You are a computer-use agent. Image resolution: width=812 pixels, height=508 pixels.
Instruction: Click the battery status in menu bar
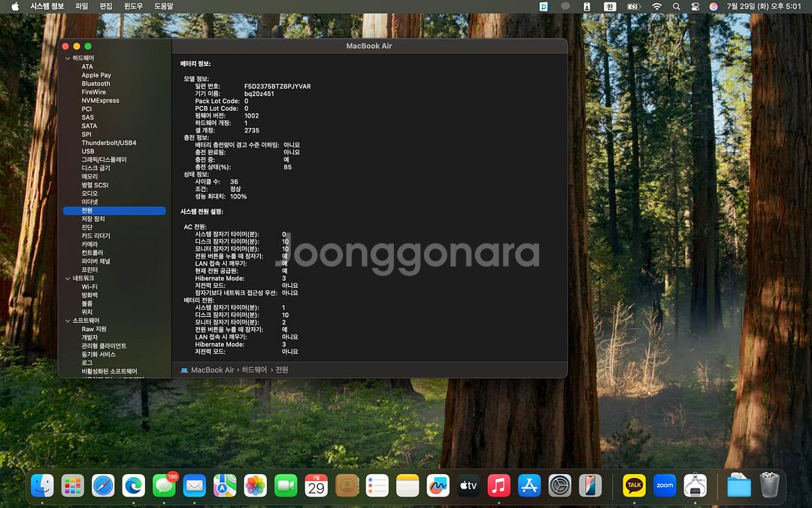(634, 6)
